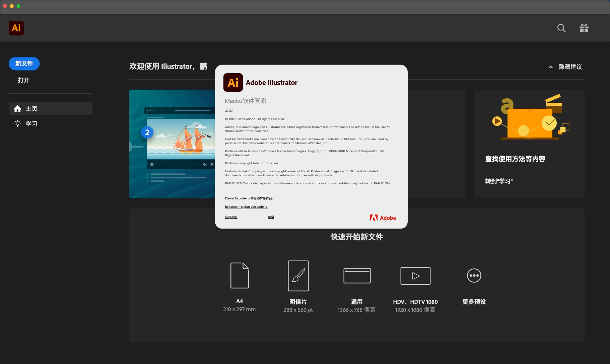
Task: Click the 288 x 560 pt size text
Action: coord(298,310)
